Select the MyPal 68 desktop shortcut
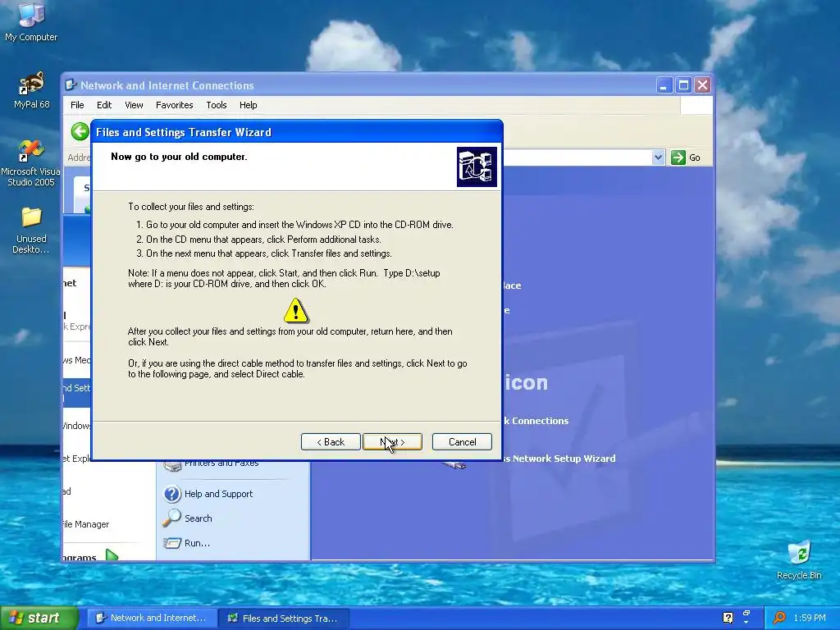This screenshot has height=630, width=840. click(x=31, y=91)
